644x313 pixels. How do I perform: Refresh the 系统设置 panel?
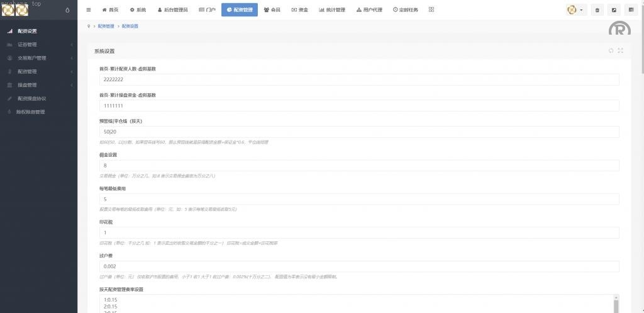tap(610, 50)
